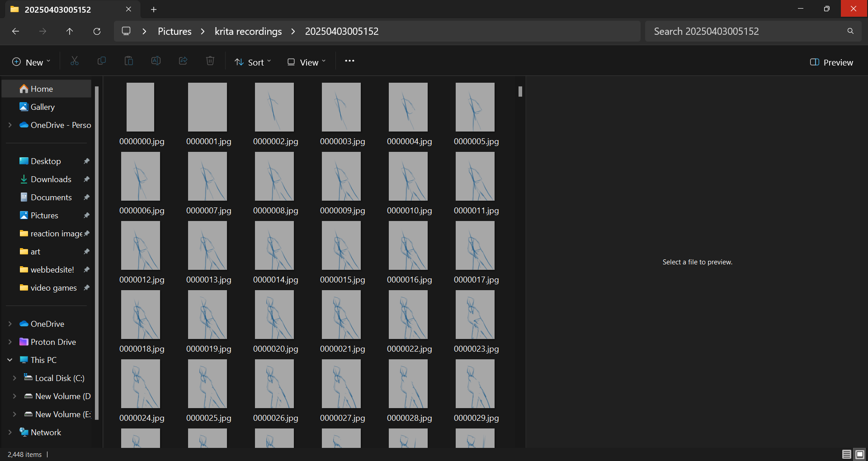Switch to large thumbnails view in status bar
This screenshot has width=868, height=461.
click(860, 454)
